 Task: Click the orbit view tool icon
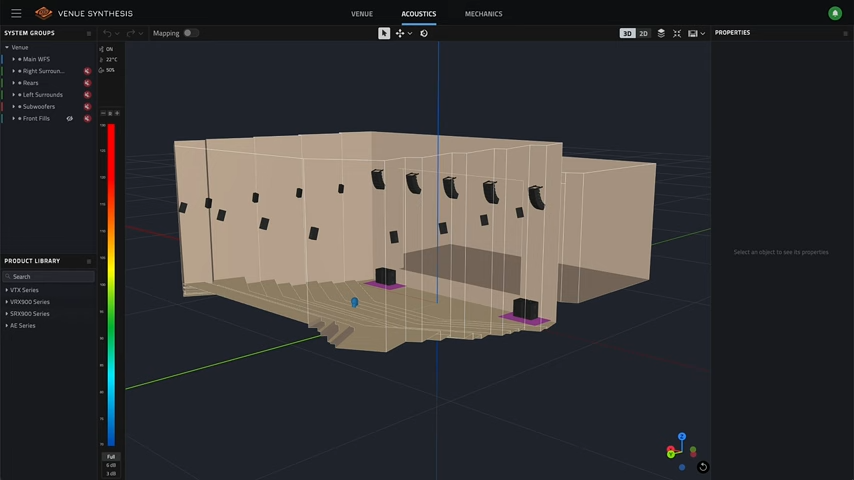point(424,33)
